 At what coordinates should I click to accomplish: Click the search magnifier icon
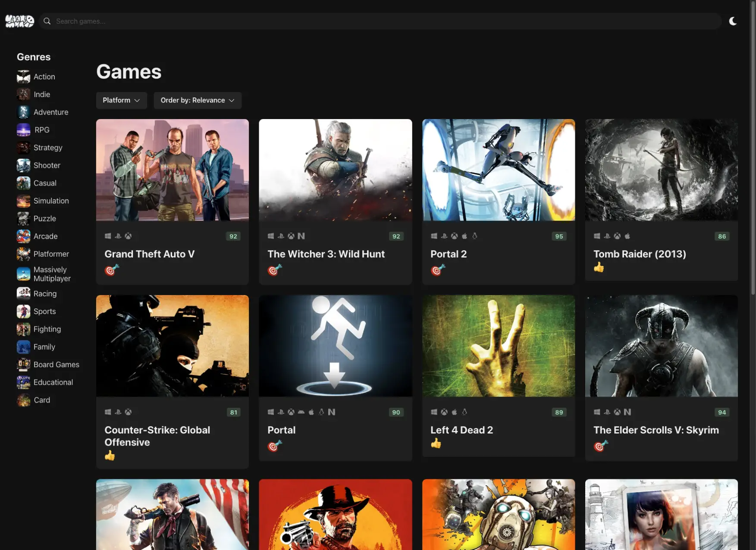coord(47,21)
